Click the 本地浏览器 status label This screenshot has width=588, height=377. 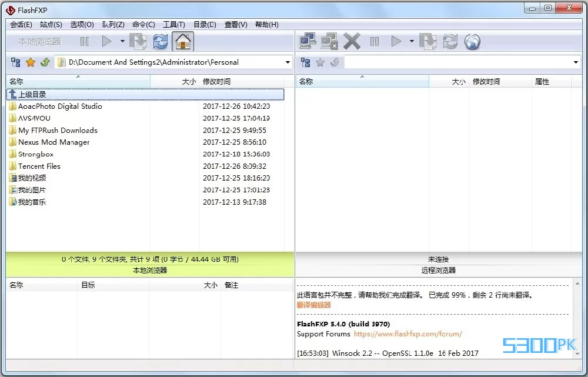(150, 270)
